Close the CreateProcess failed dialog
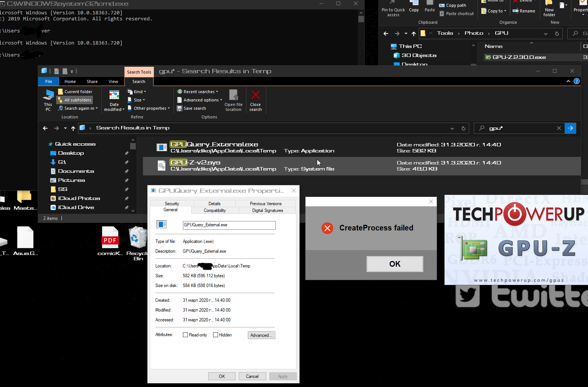The width and height of the screenshot is (588, 387). coord(431,201)
